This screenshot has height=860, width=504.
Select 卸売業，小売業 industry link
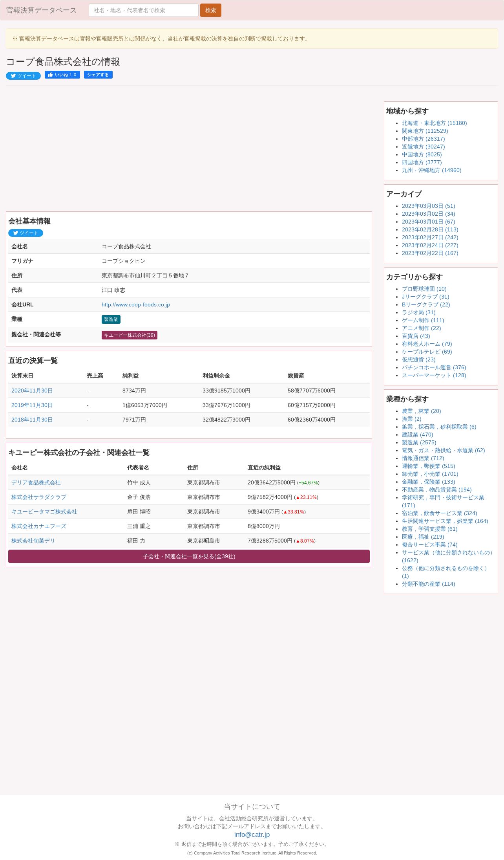(430, 474)
